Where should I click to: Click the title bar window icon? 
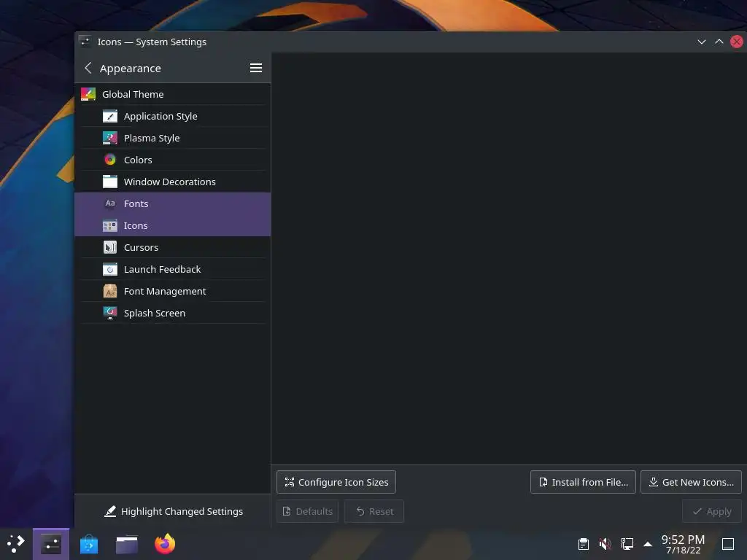[x=85, y=42]
